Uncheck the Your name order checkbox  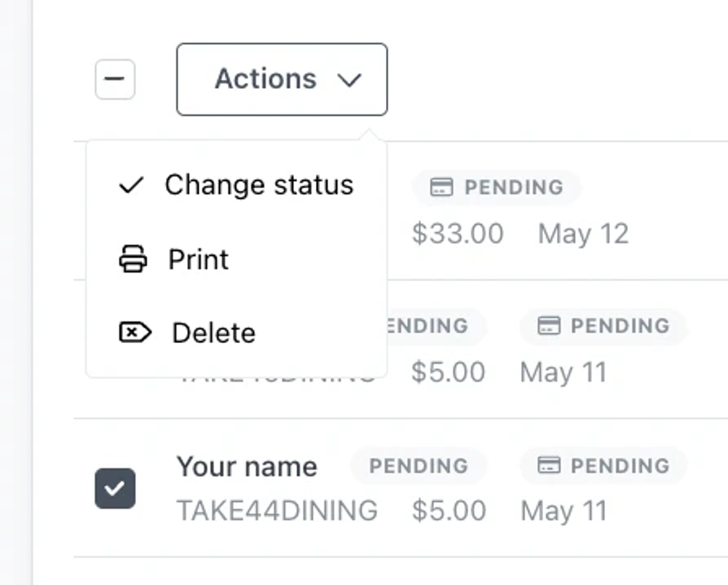click(115, 488)
